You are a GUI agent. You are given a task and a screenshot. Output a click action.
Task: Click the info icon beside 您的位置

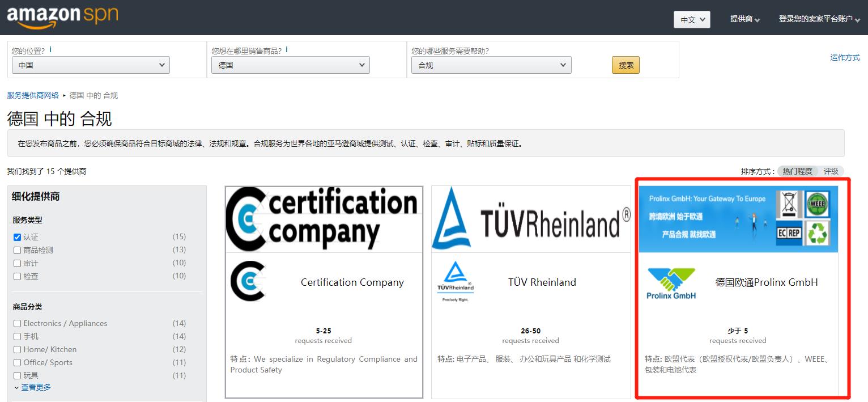click(50, 50)
